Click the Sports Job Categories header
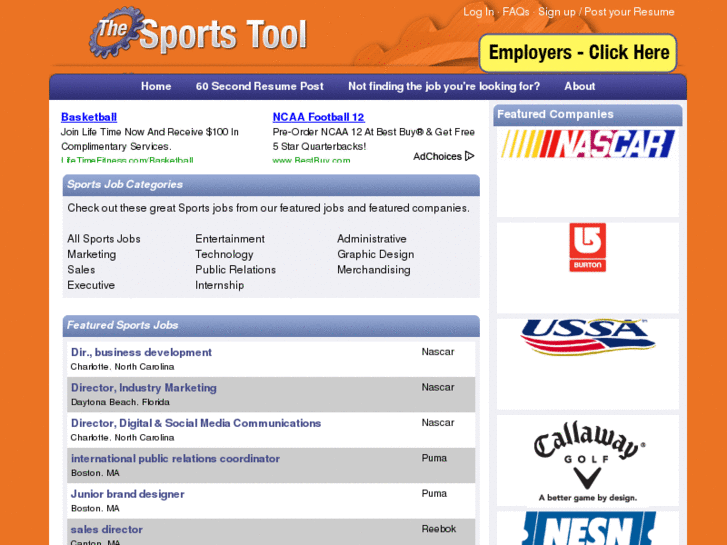 tap(271, 185)
